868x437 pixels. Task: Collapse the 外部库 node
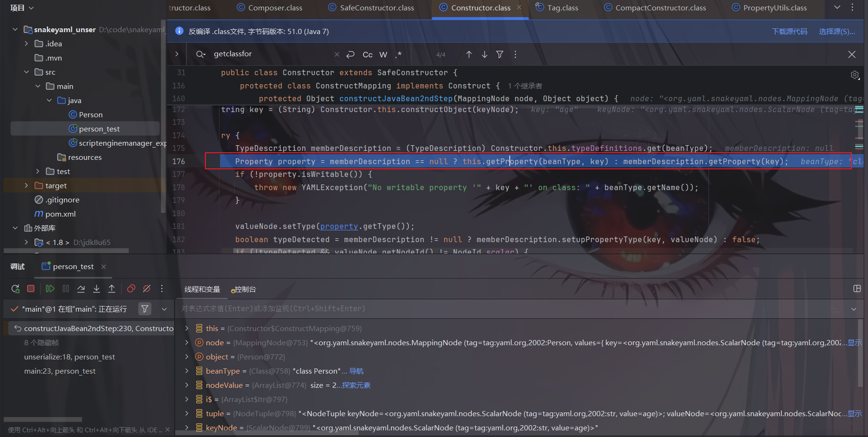click(x=15, y=228)
